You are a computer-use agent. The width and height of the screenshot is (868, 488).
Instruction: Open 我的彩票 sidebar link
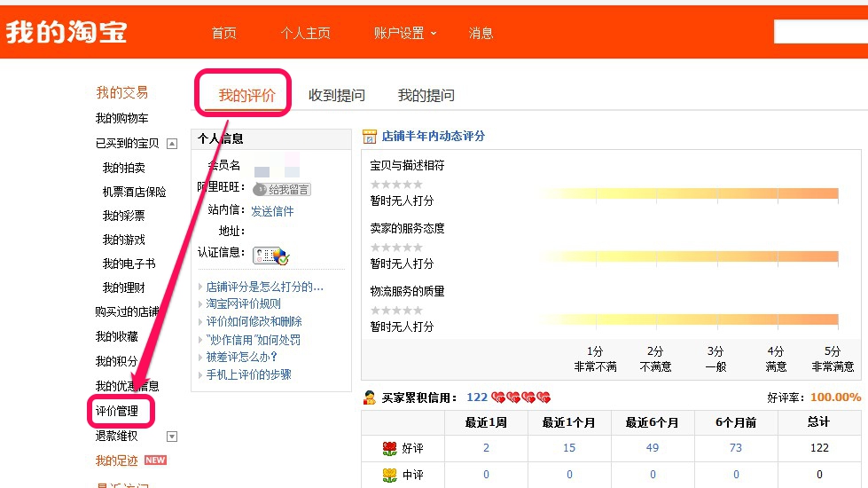tap(123, 216)
